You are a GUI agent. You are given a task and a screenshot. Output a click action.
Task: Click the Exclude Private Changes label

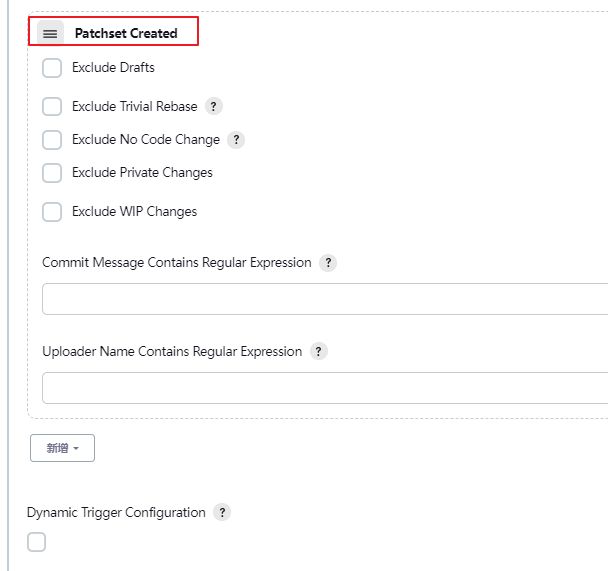(x=142, y=173)
